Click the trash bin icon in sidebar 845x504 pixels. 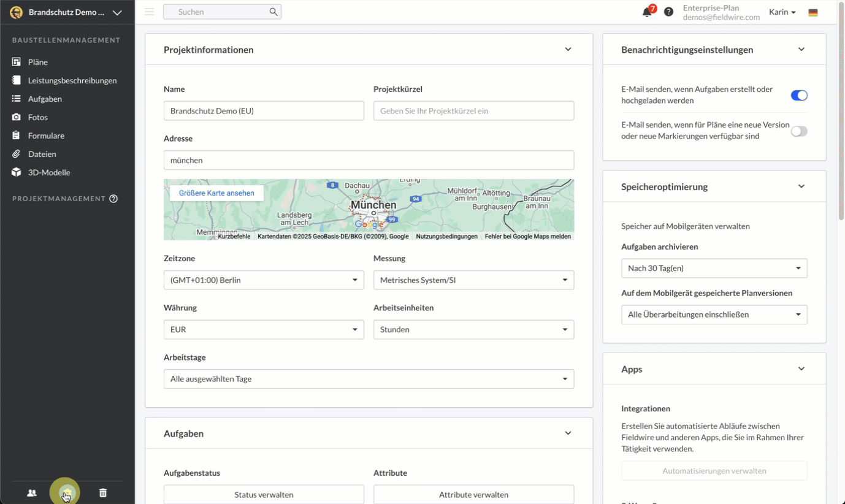(103, 493)
